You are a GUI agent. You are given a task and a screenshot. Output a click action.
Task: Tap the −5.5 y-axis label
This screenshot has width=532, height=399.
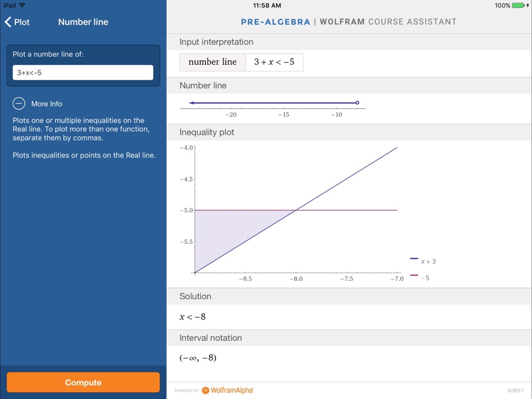click(186, 242)
